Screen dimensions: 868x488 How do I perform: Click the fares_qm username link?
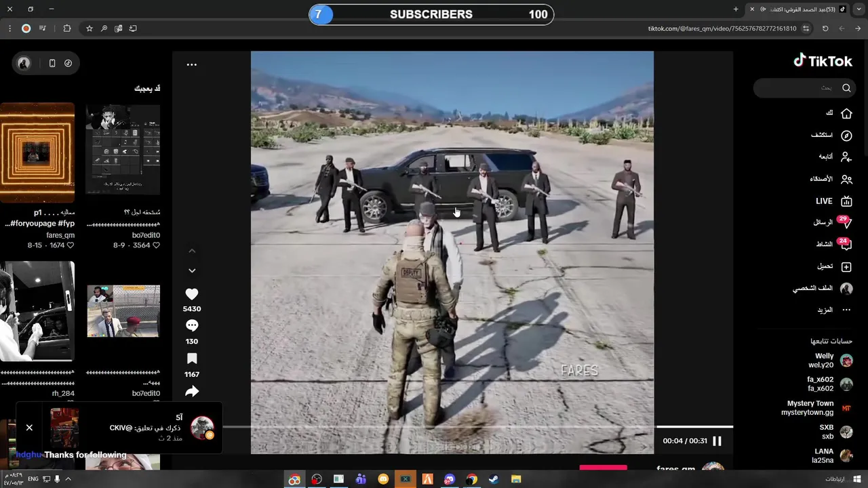675,469
